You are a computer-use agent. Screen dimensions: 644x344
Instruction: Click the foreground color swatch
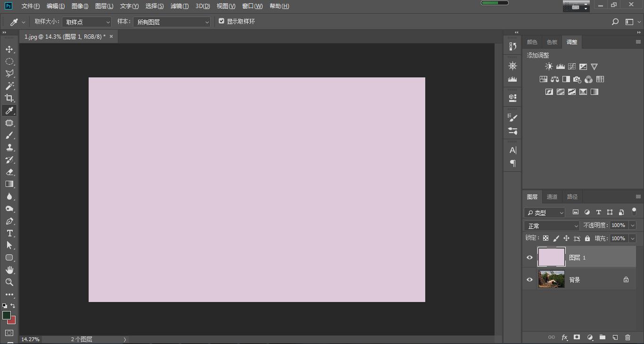coord(6,315)
